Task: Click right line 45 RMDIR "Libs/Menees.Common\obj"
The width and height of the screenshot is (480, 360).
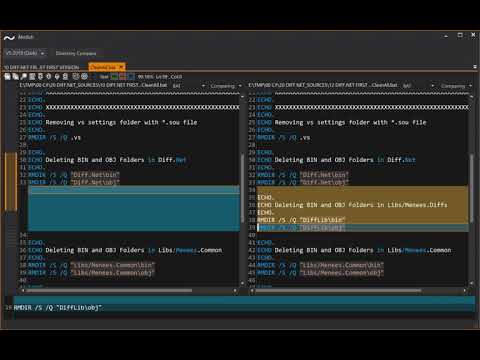Action: (321, 273)
